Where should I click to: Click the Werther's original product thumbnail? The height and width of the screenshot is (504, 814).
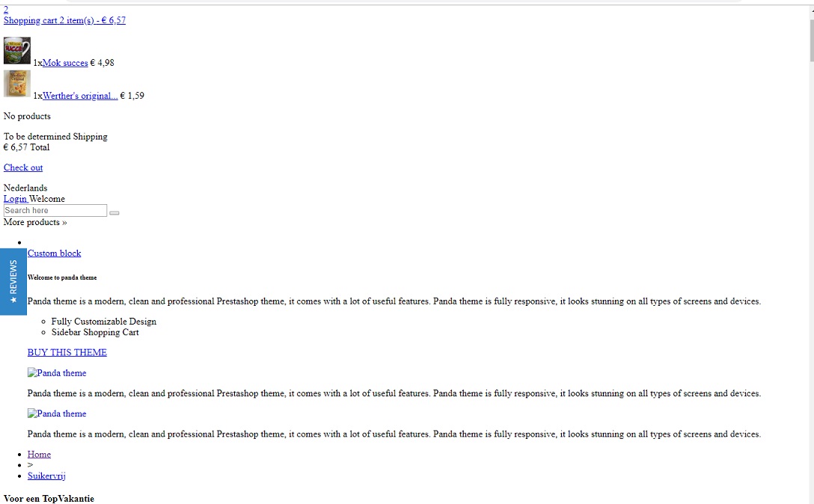pyautogui.click(x=17, y=84)
